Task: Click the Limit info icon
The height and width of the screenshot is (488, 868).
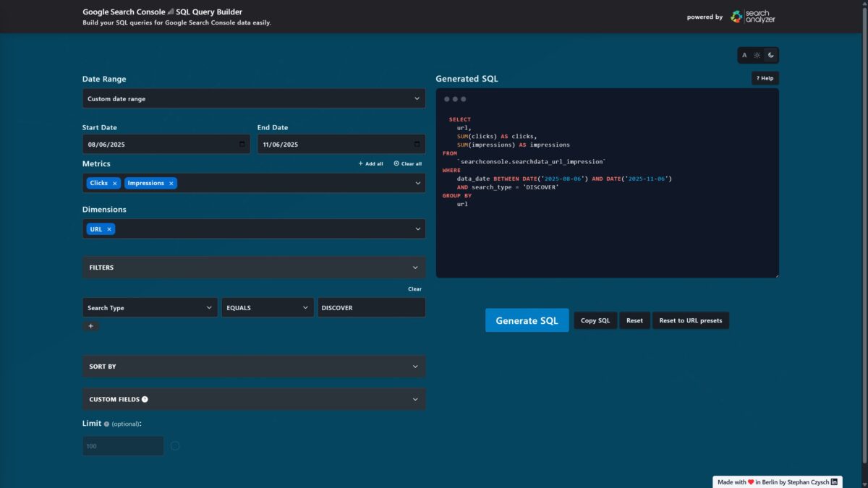Action: pos(106,424)
